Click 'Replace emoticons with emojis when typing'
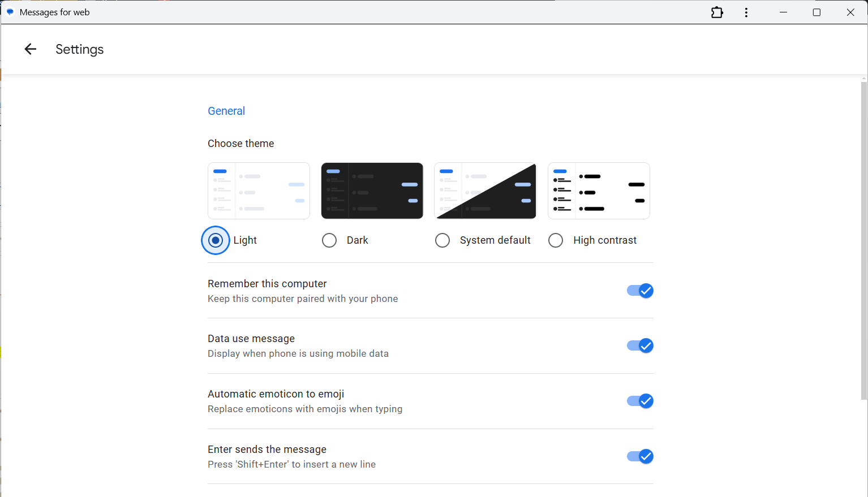 pos(305,409)
